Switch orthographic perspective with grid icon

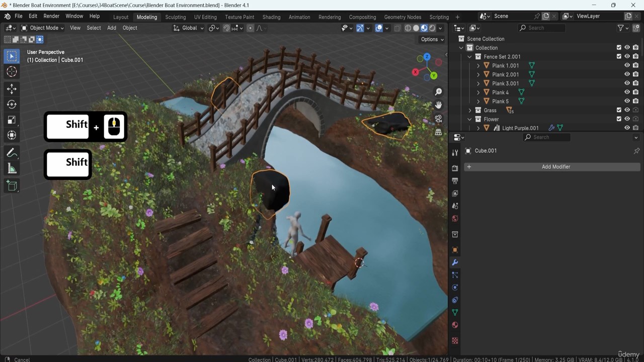[438, 132]
